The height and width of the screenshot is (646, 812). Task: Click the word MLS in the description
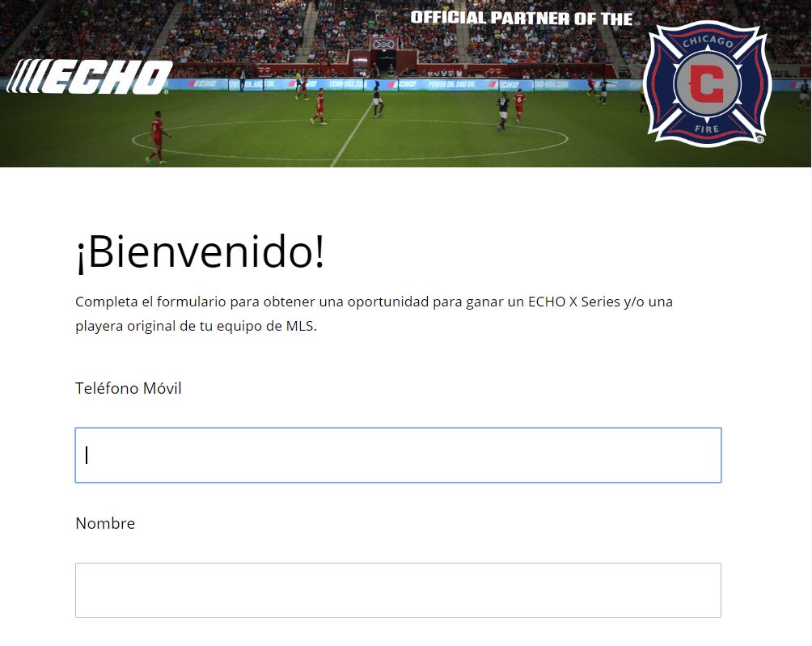[300, 326]
